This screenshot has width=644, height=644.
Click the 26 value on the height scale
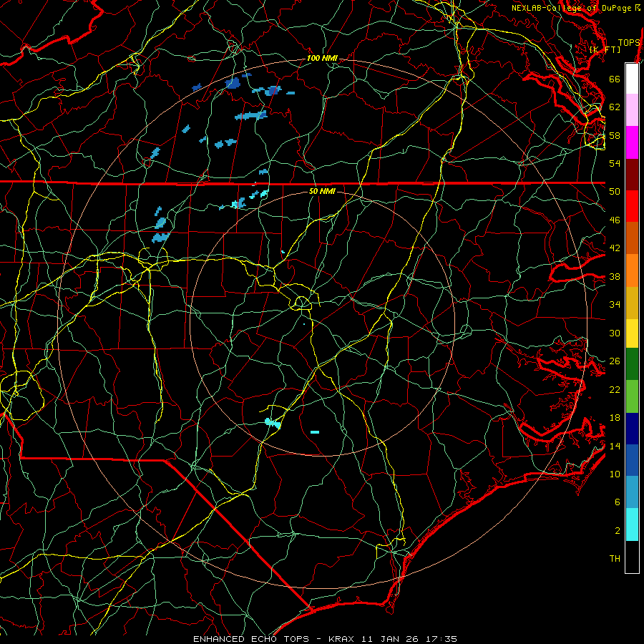pos(615,361)
